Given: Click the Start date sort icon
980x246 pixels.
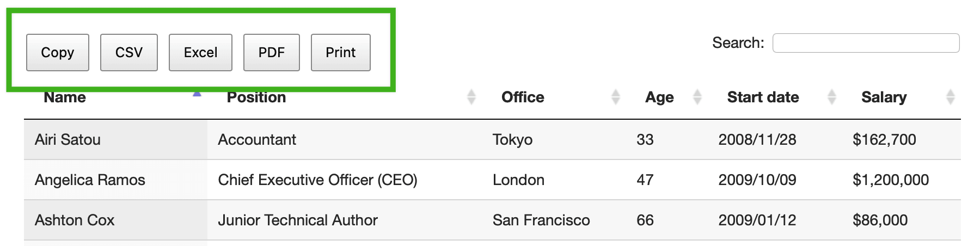Looking at the screenshot, I should (x=832, y=97).
